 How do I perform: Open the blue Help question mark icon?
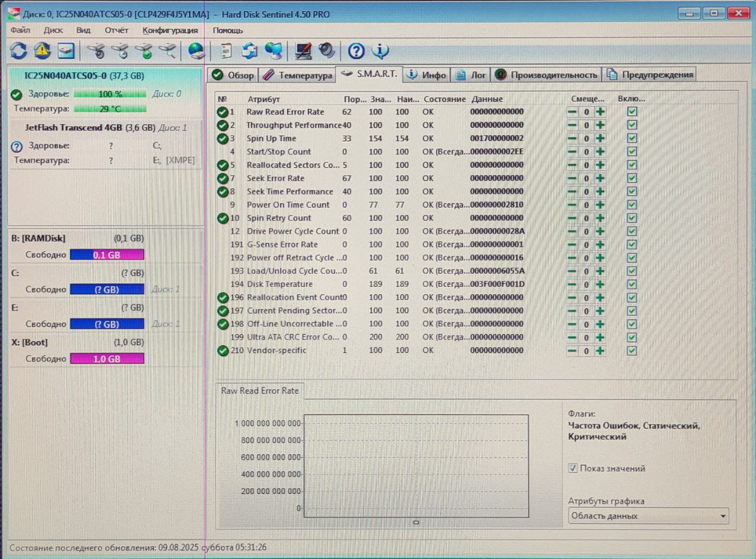[x=356, y=51]
